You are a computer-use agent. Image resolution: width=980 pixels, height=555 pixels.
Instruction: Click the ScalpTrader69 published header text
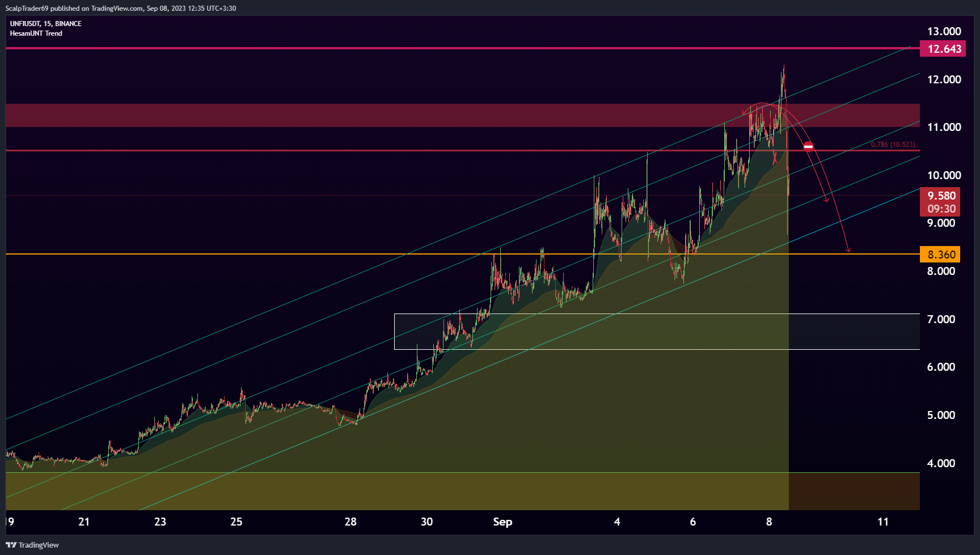click(x=121, y=9)
